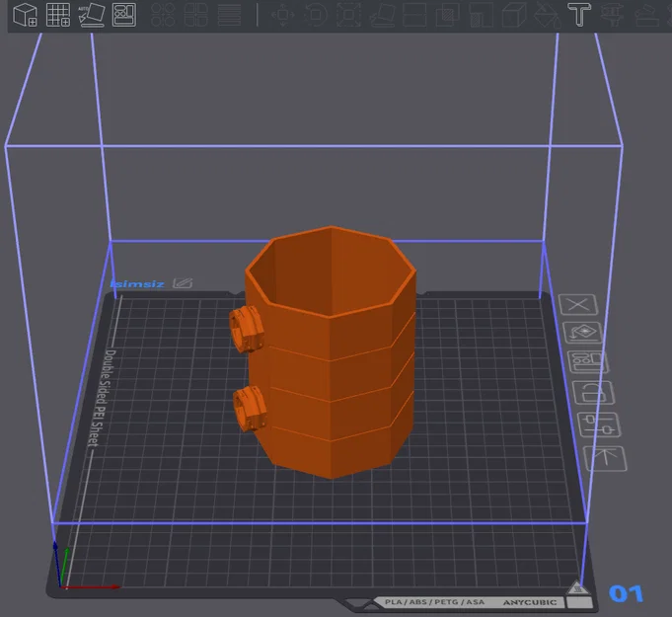Arrange objects on this plate
672x617 pixels.
pos(587,362)
